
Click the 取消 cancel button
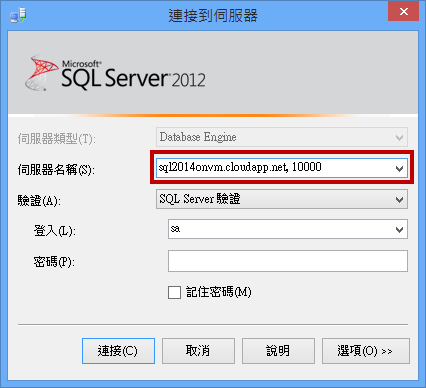point(198,351)
